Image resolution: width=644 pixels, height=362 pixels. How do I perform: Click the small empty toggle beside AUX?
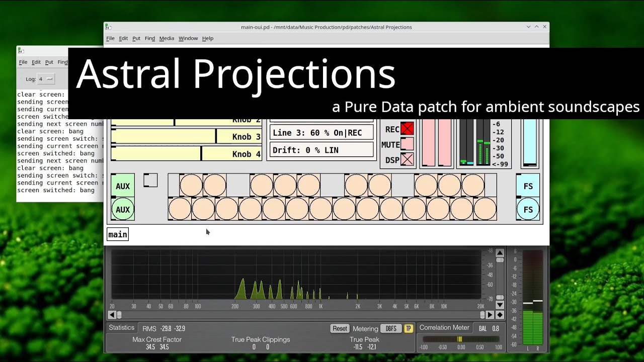(150, 180)
